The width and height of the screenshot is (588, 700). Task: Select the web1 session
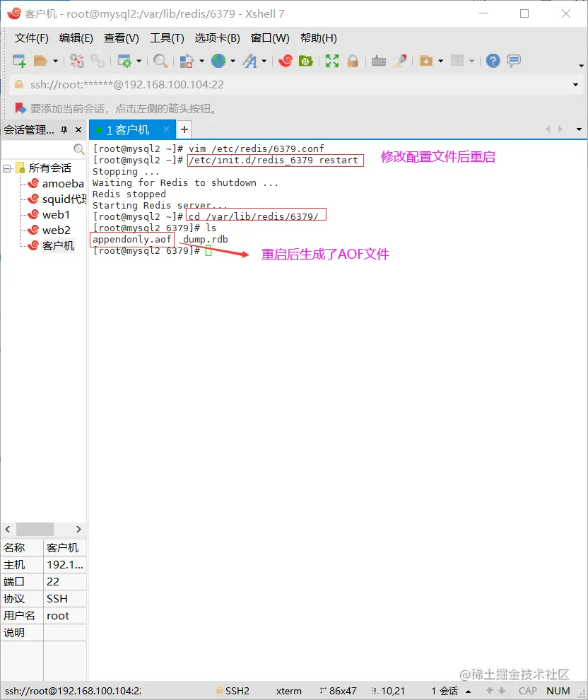(x=49, y=215)
